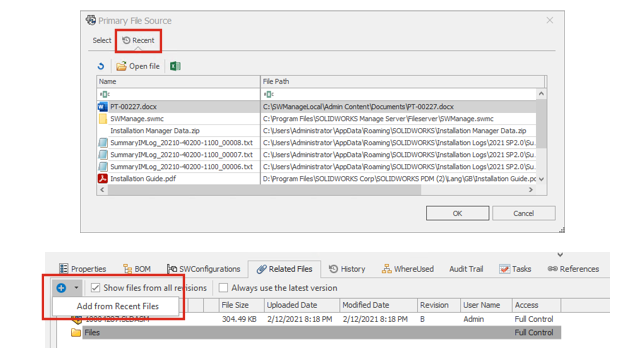Click the refresh icon in the dialog toolbar
This screenshot has width=640, height=360.
101,66
